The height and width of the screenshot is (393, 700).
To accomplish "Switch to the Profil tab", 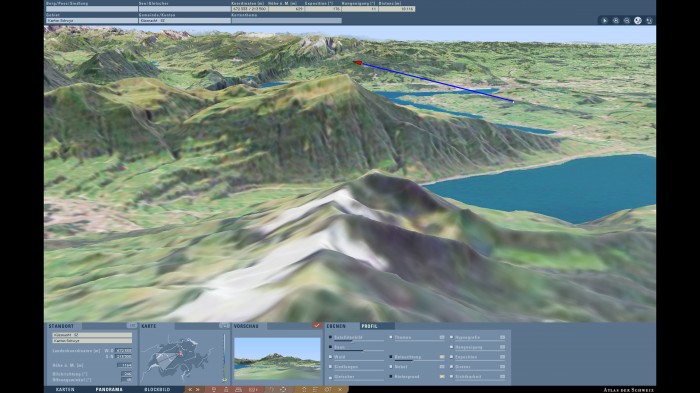I will [370, 326].
